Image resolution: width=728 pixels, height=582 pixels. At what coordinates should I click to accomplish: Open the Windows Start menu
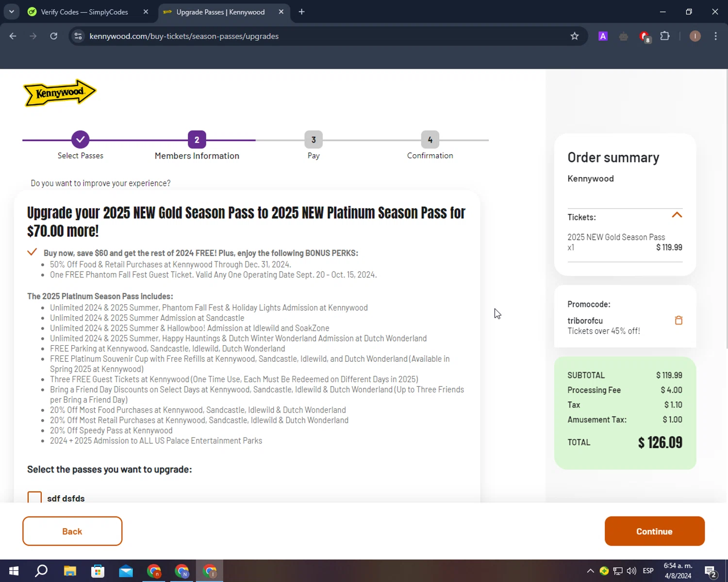pos(14,571)
